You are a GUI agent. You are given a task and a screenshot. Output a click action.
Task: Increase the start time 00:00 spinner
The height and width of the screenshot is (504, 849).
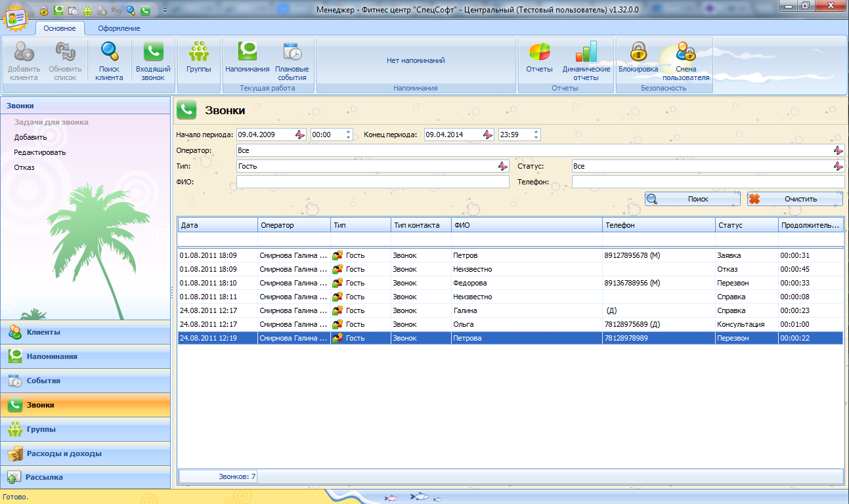(x=349, y=131)
